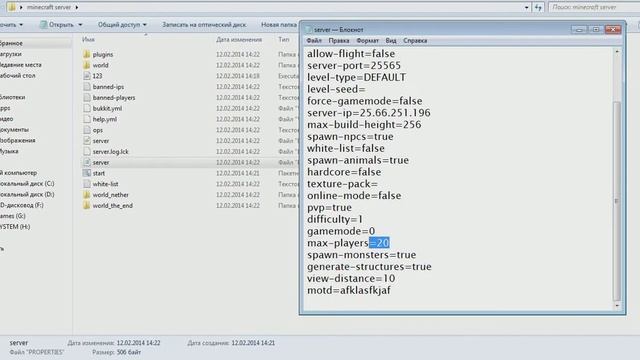Screen dimensions: 640x360
Task: Click the Открыть toolbar button
Action: pyautogui.click(x=57, y=25)
